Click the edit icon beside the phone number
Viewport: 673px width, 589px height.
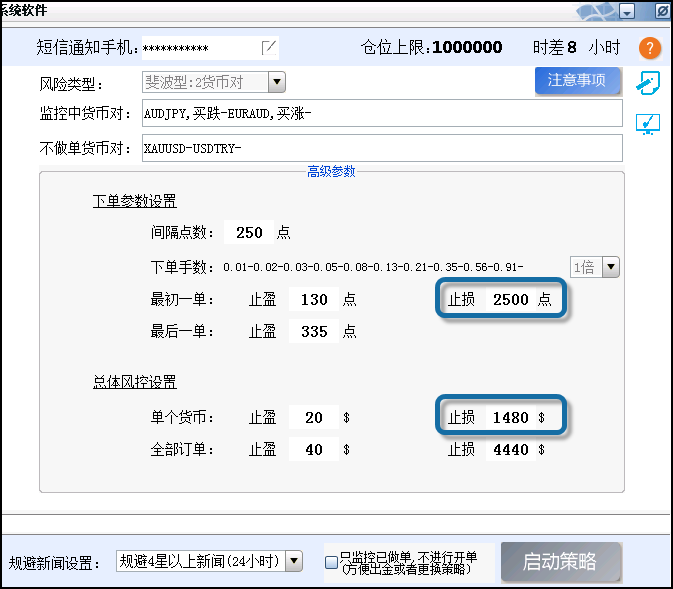coord(269,47)
